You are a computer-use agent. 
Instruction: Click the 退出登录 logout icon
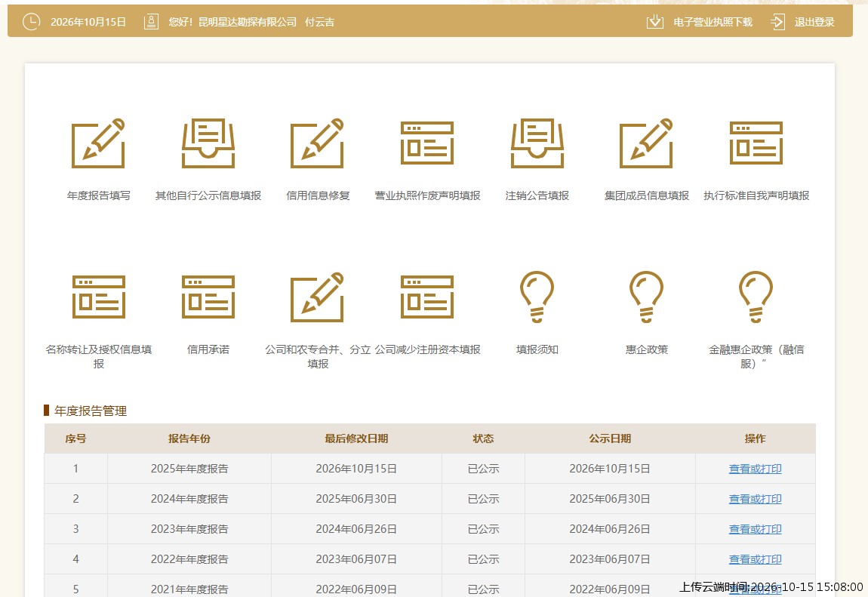777,22
